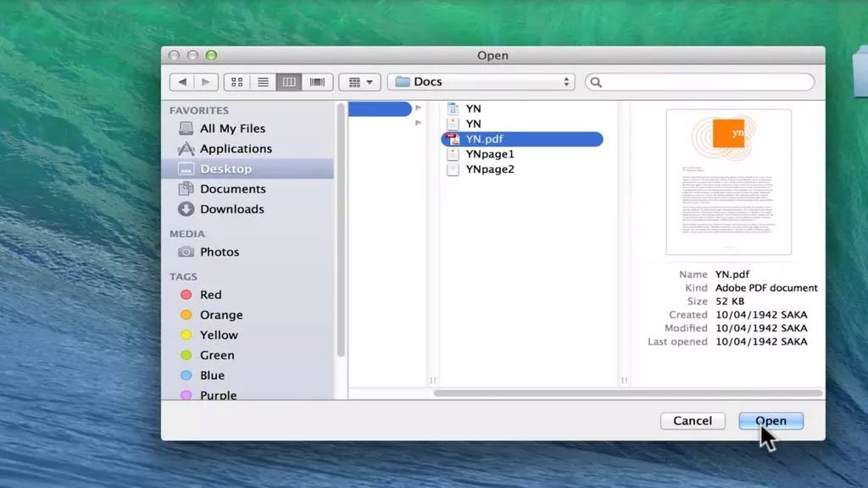Choose the Green tag
868x488 pixels.
point(248,355)
